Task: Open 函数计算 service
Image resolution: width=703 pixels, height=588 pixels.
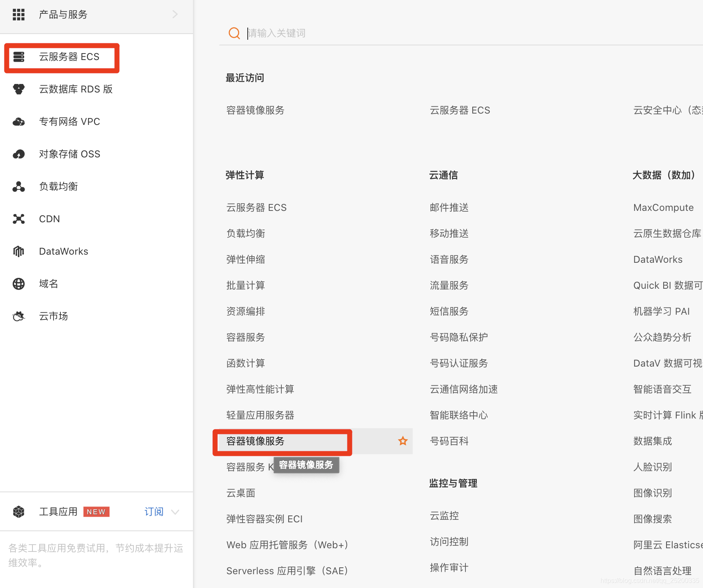Action: coord(246,363)
